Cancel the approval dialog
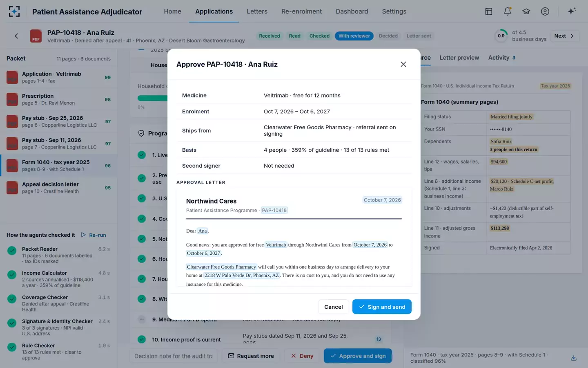 pyautogui.click(x=334, y=307)
